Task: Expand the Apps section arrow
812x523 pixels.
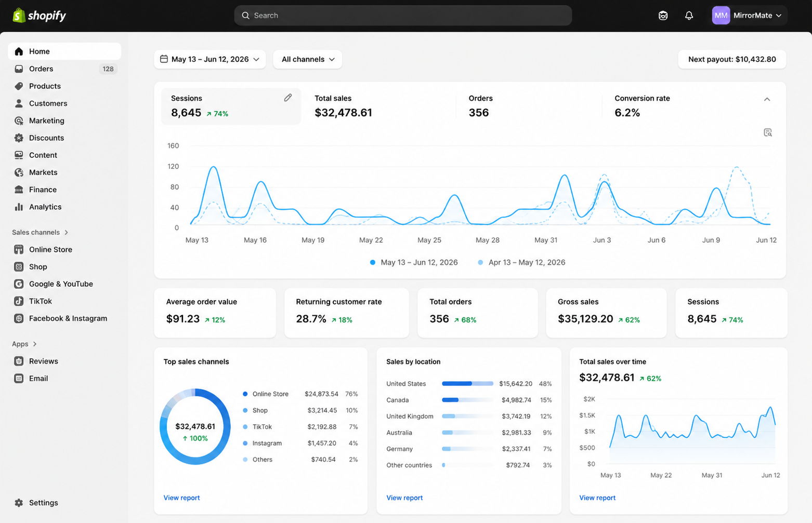Action: coord(35,344)
